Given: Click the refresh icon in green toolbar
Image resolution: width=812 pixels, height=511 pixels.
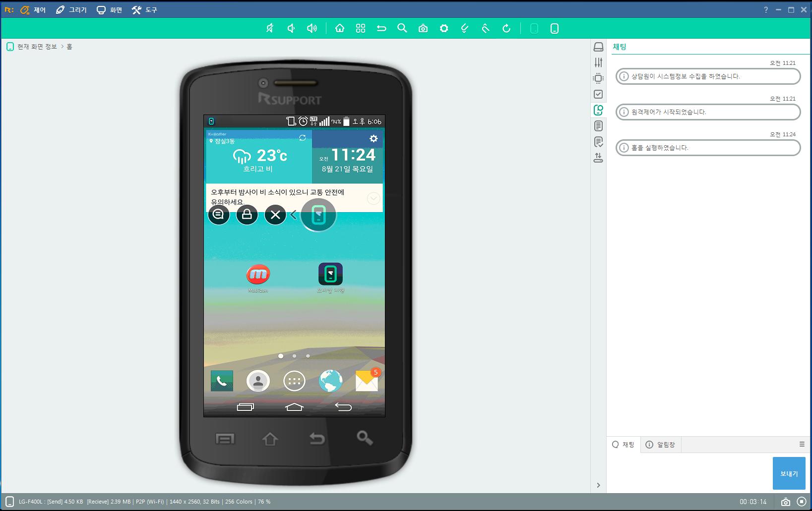Looking at the screenshot, I should pos(506,28).
